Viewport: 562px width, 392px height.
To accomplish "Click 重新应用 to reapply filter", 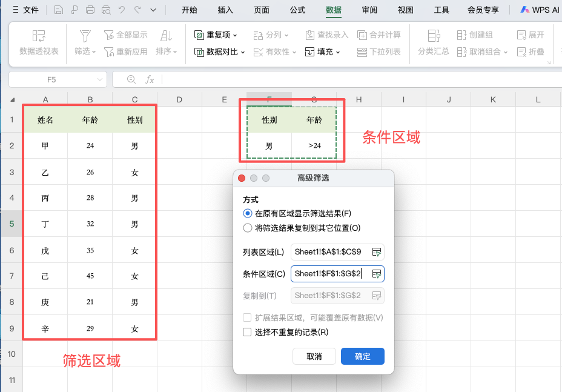I will pos(125,51).
